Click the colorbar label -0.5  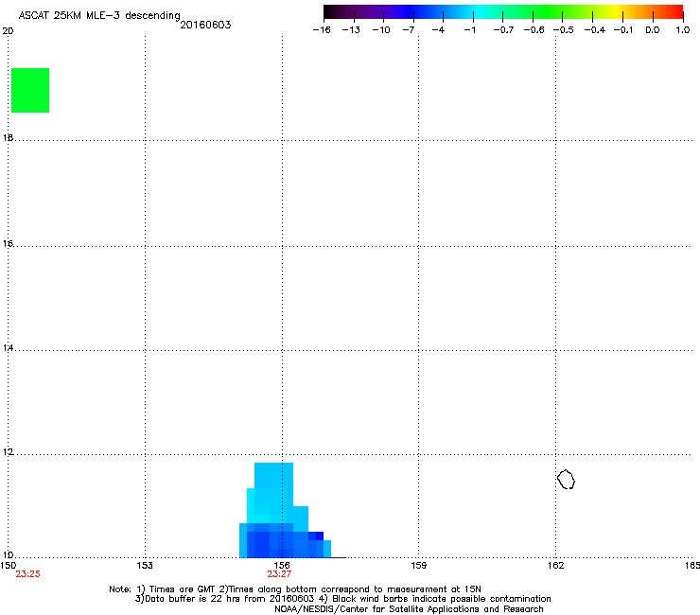pos(564,30)
